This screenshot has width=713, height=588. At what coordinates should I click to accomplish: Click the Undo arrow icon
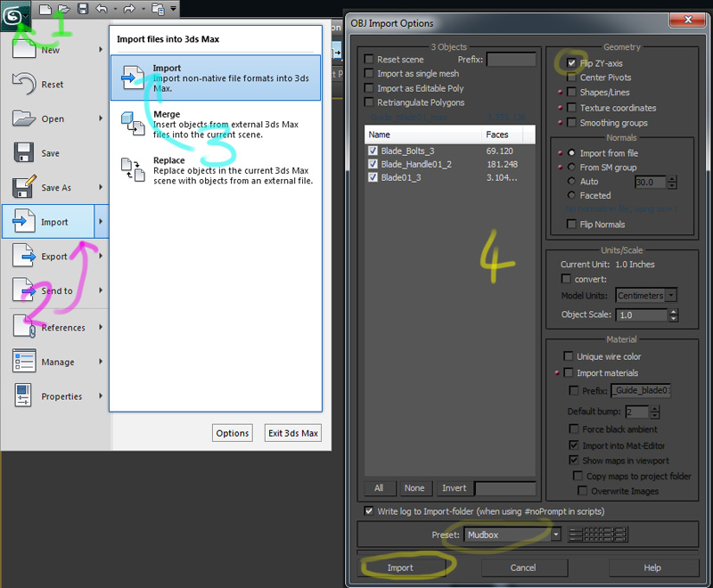102,9
